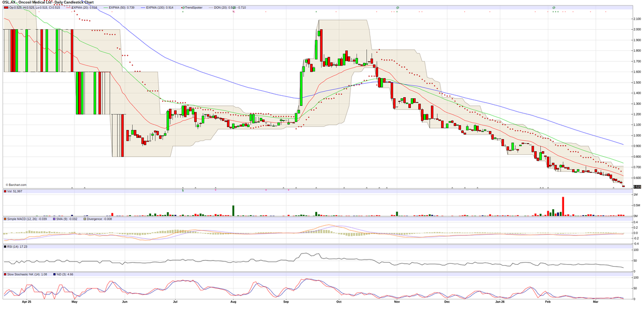This screenshot has width=644, height=310.
Task: Click the red Slow Stochastic %K swatch
Action: (6, 274)
